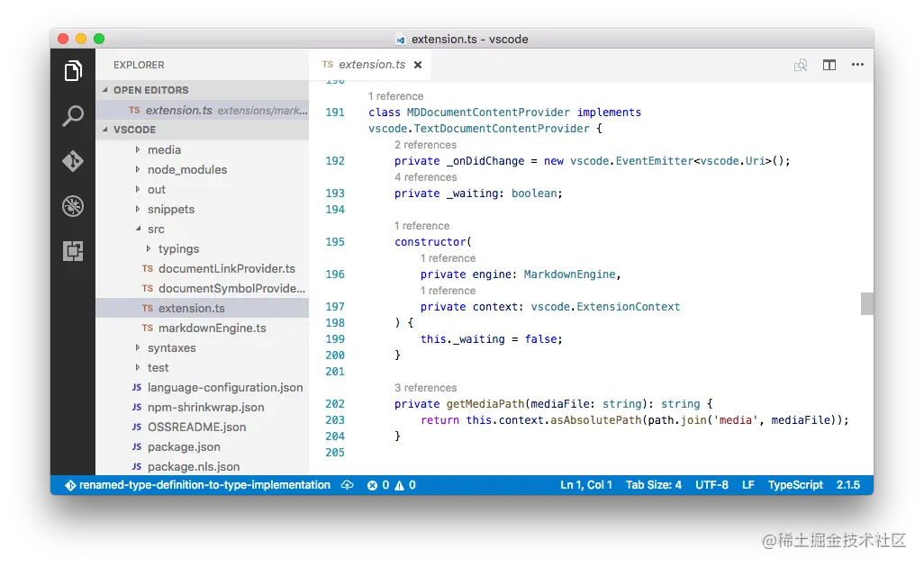
Task: Open the Source Control git view
Action: pyautogui.click(x=72, y=161)
